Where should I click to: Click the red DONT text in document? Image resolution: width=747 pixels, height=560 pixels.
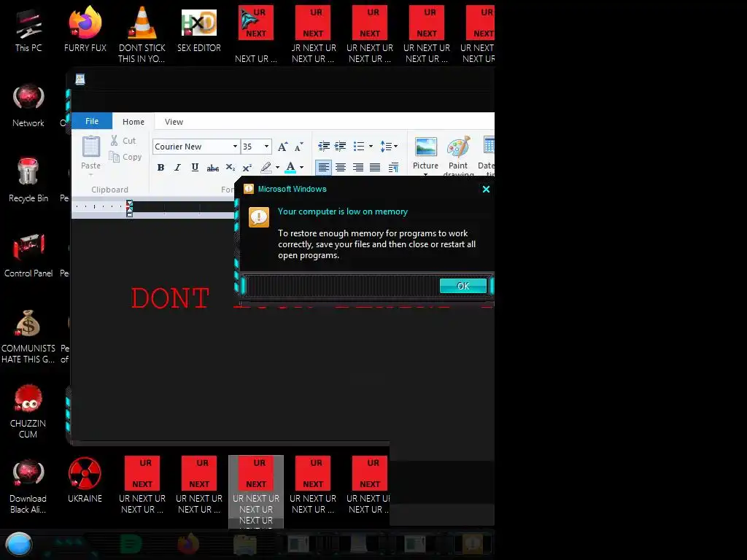[x=170, y=298]
